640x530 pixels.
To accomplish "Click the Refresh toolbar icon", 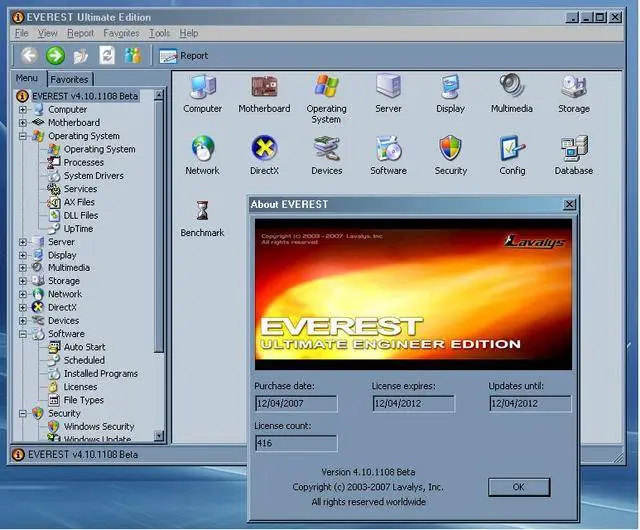I will pos(107,55).
